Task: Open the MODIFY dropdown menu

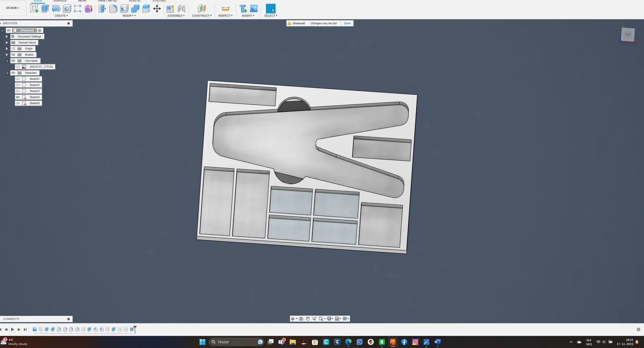Action: pyautogui.click(x=129, y=16)
